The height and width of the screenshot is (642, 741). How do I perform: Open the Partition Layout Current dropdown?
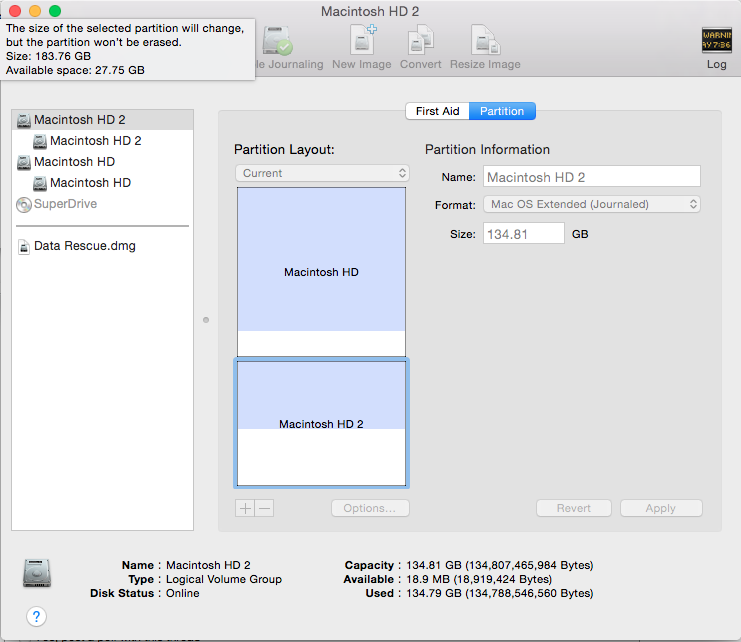point(322,173)
